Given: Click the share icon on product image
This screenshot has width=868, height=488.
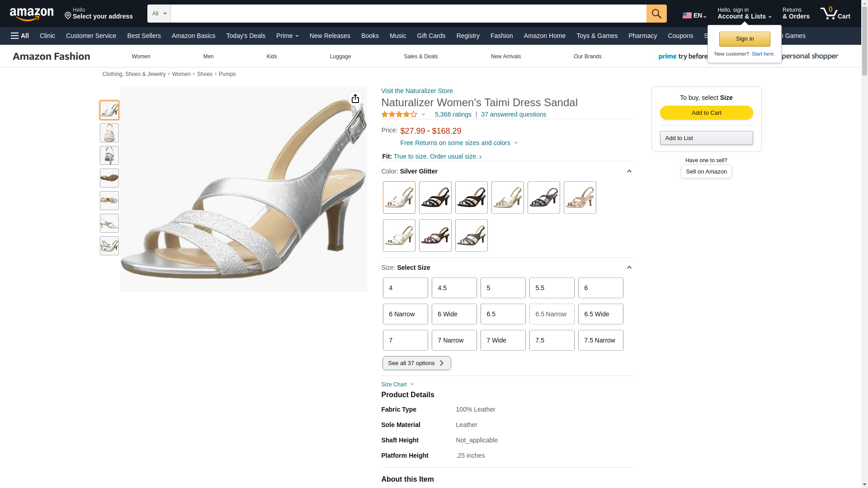Looking at the screenshot, I should click(355, 99).
